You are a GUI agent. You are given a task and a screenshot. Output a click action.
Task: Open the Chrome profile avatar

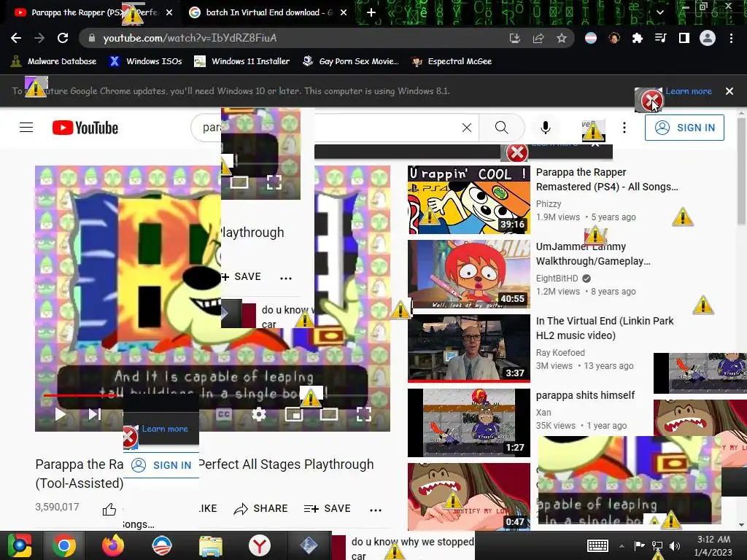coord(708,38)
